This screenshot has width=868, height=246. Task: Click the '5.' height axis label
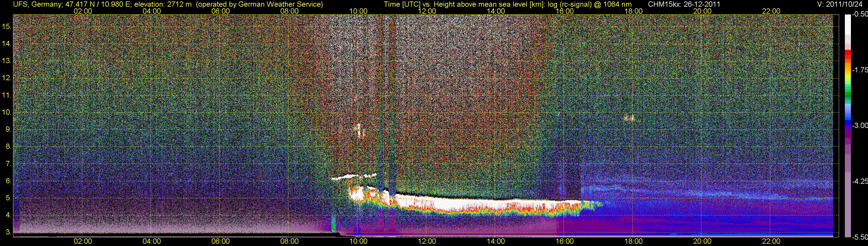(x=9, y=198)
